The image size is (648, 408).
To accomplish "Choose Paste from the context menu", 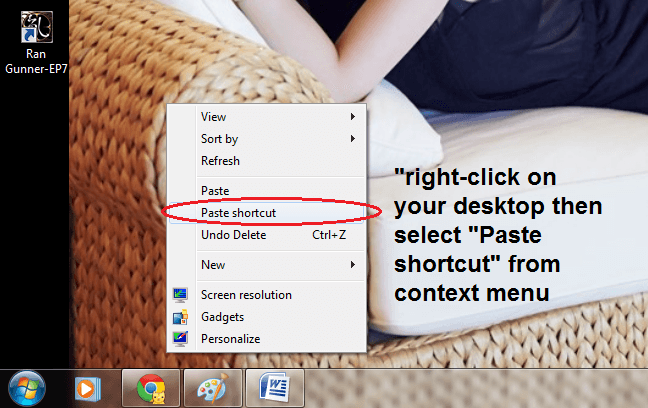I will coord(266,191).
